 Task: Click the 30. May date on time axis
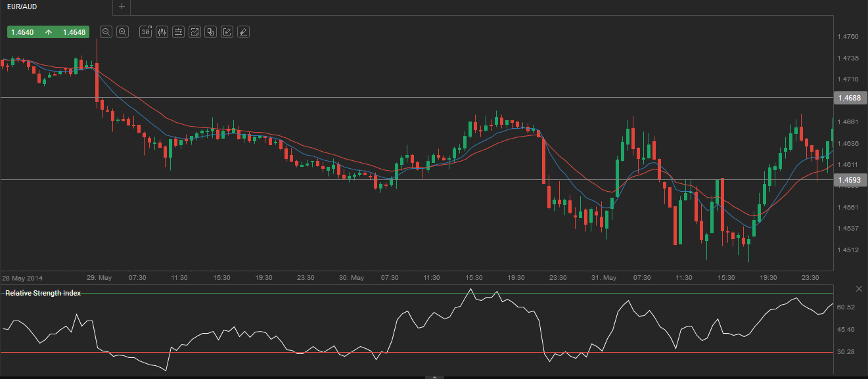click(352, 278)
